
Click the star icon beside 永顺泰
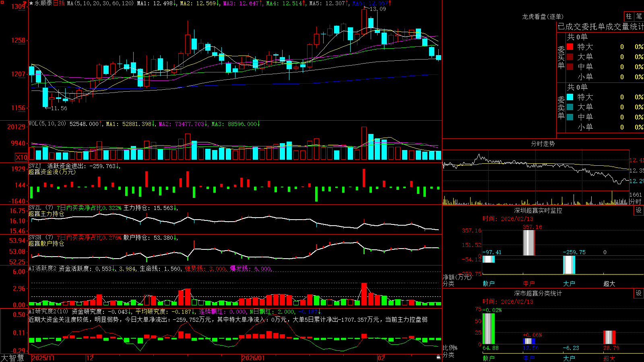(x=31, y=3)
